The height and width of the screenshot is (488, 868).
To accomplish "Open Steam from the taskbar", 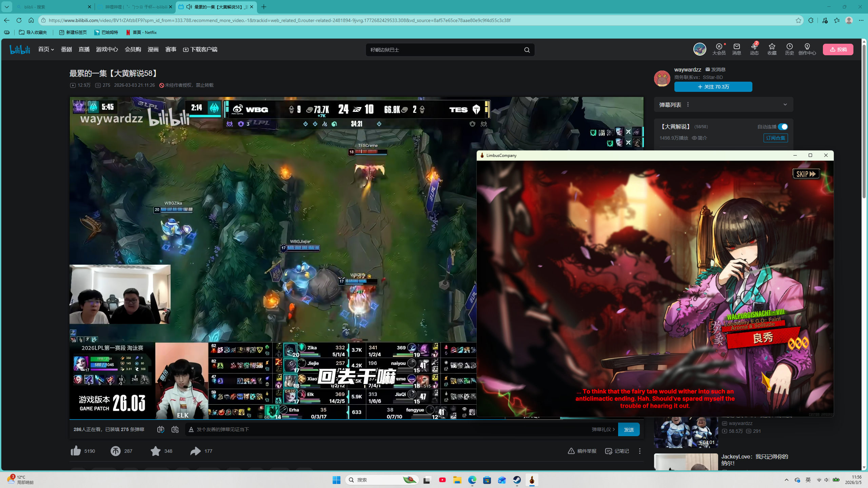I will point(517,480).
